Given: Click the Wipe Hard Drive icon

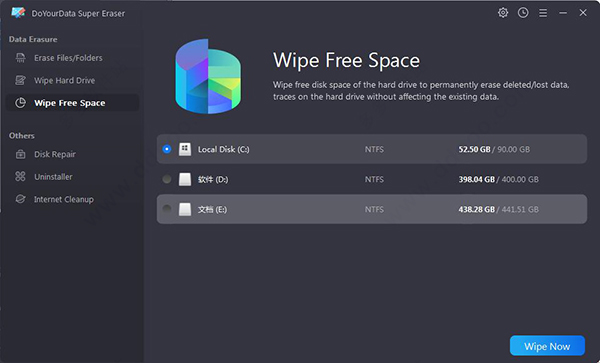Looking at the screenshot, I should pyautogui.click(x=20, y=80).
